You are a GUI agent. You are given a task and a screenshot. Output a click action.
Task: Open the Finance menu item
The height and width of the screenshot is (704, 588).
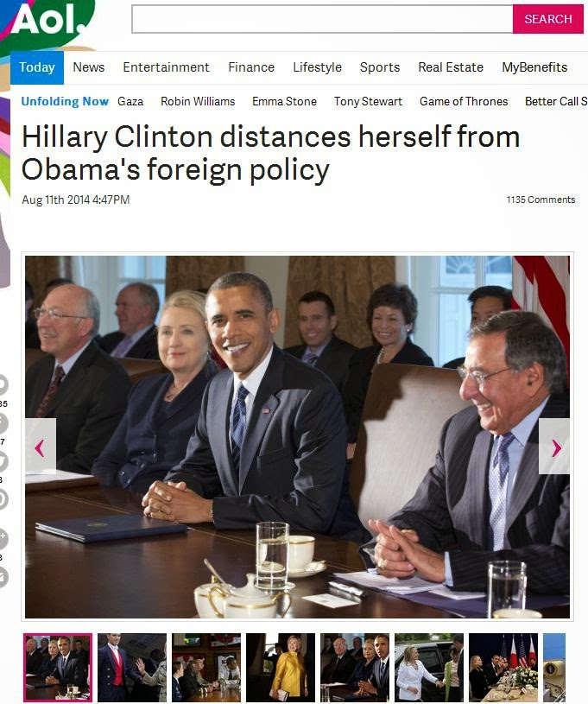(x=251, y=67)
